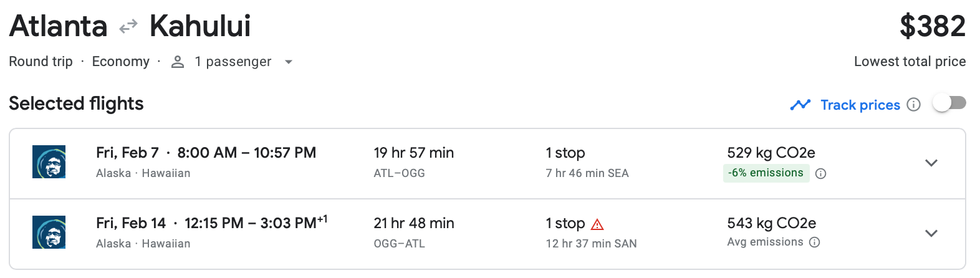This screenshot has width=980, height=278.
Task: Click the Track prices info icon
Action: [913, 105]
